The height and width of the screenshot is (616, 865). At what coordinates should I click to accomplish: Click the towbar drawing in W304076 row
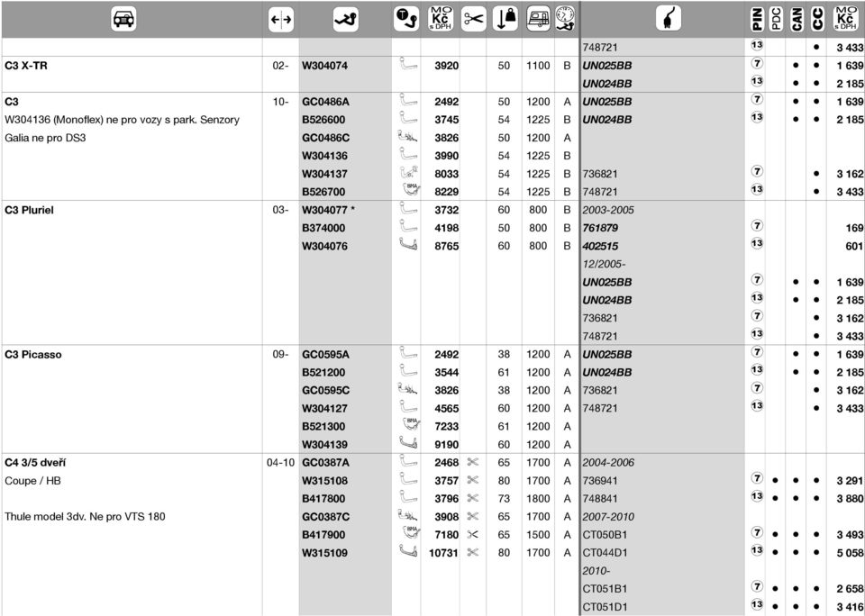408,244
